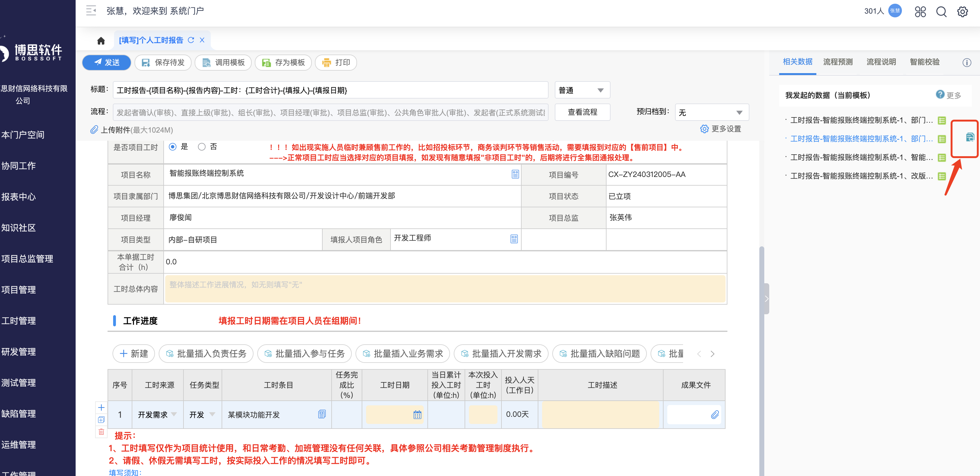Select 否 for 是否项目工时
This screenshot has height=476, width=980.
click(202, 147)
